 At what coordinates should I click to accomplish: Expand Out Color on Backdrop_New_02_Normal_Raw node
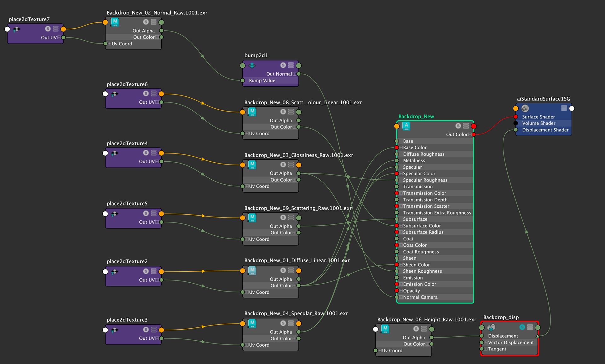(x=157, y=37)
